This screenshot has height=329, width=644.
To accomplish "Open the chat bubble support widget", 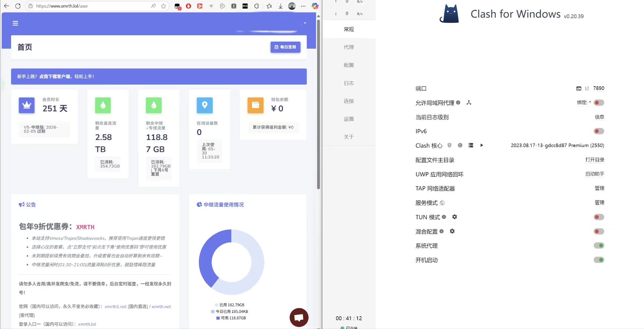I will pyautogui.click(x=299, y=317).
